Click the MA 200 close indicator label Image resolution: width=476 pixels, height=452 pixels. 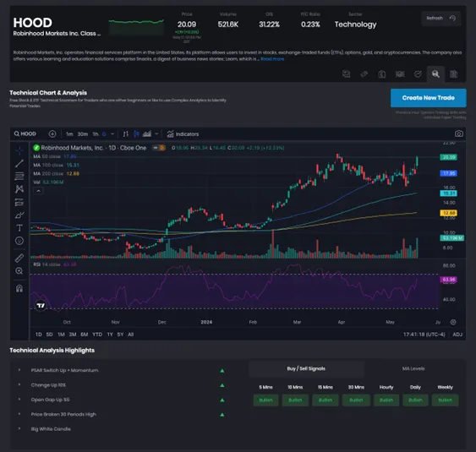point(48,173)
